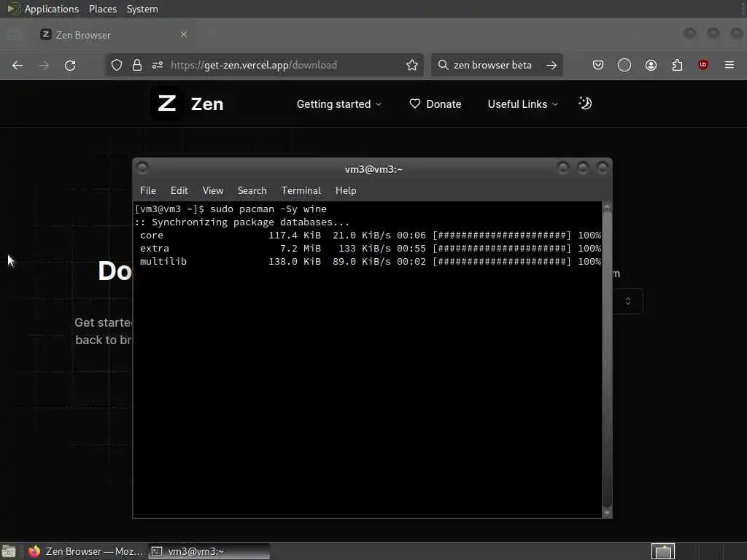This screenshot has width=747, height=560.
Task: Reload the current page
Action: point(70,65)
